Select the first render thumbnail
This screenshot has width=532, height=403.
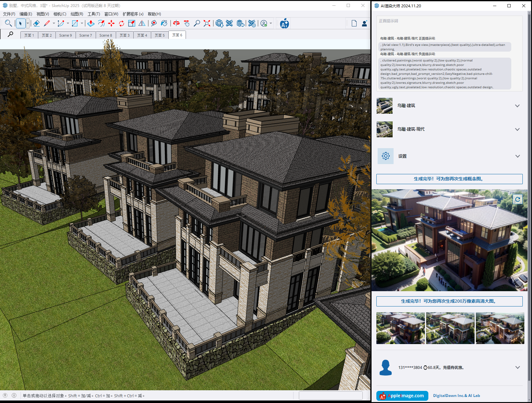tap(400, 328)
